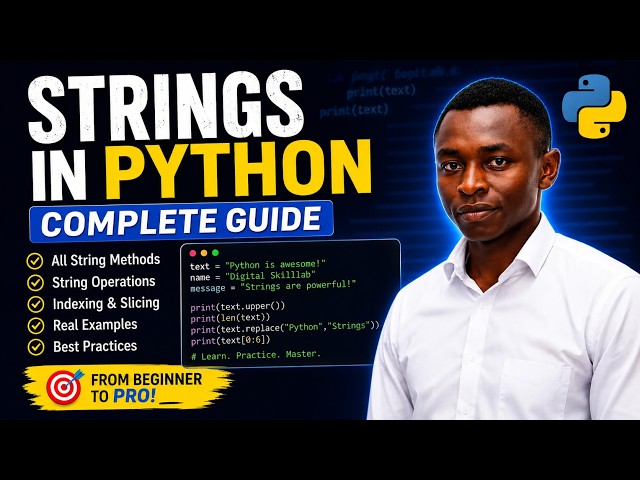The height and width of the screenshot is (480, 640).
Task: Click the yellow word PYTHON in the title
Action: [x=238, y=169]
